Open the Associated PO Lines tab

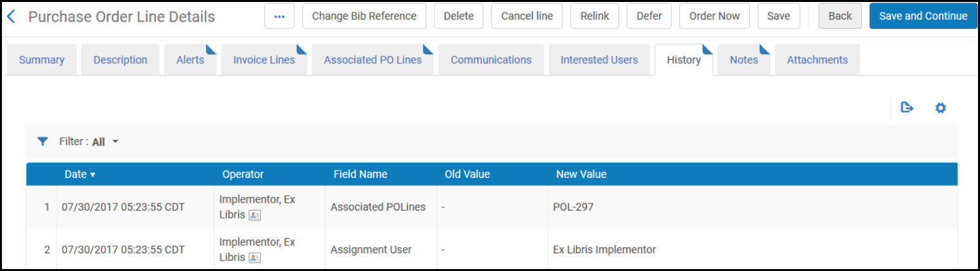[373, 60]
